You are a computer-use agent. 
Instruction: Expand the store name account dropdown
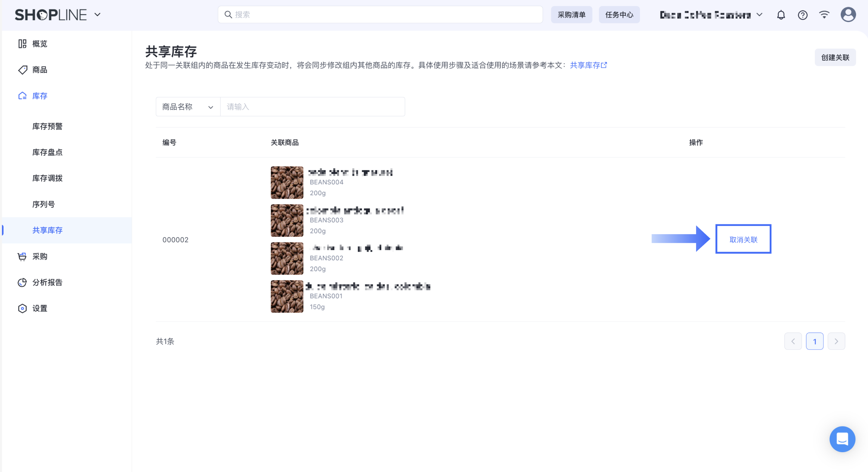pos(759,15)
